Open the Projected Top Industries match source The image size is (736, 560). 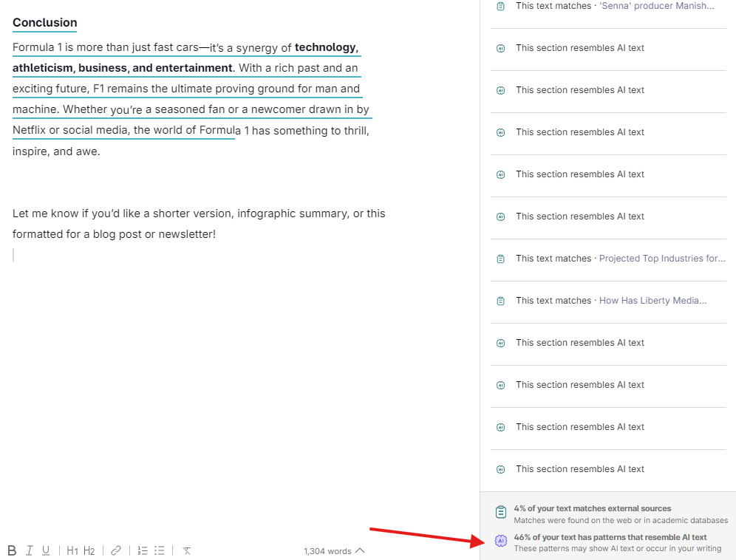point(662,258)
